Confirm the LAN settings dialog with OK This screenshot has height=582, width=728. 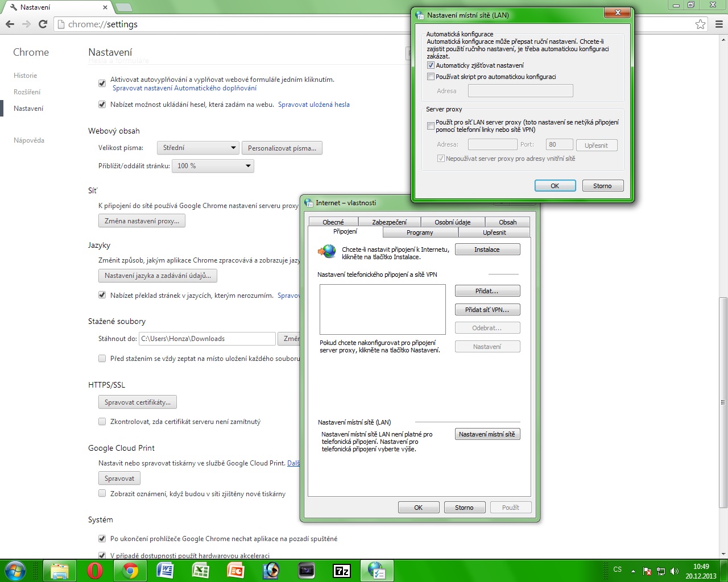pos(555,186)
